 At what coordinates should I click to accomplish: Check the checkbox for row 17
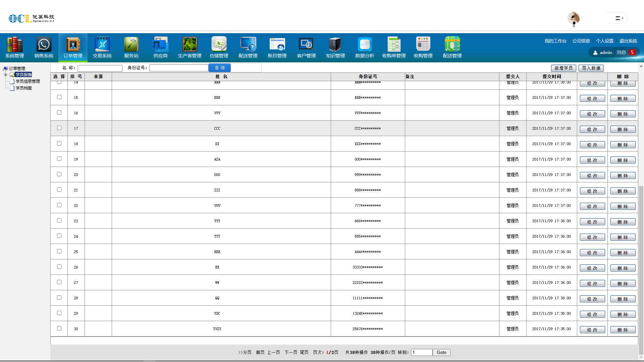pos(59,128)
